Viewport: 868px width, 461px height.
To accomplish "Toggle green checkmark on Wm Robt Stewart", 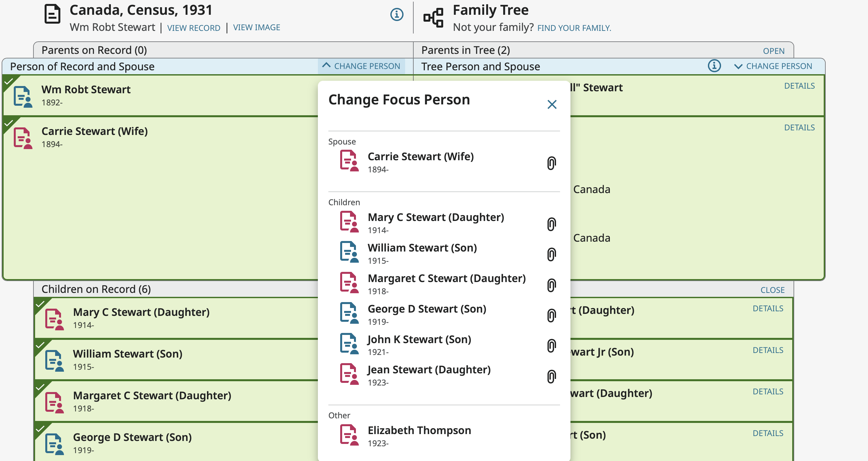I will 9,81.
